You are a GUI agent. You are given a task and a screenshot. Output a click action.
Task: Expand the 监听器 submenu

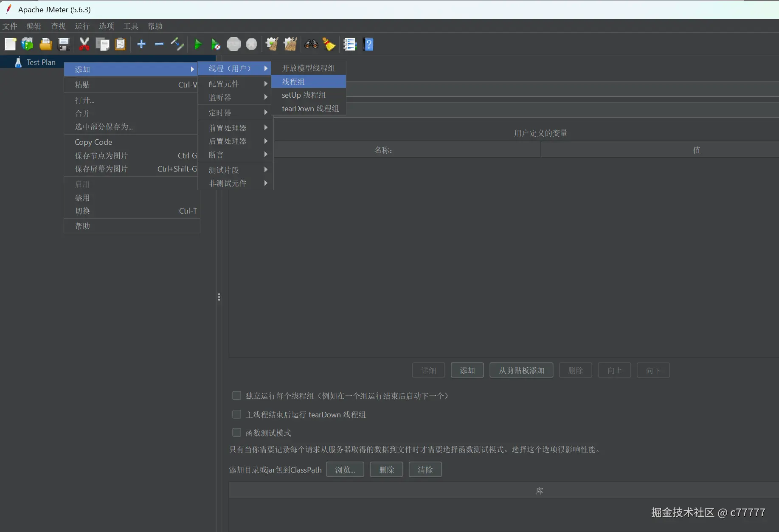click(234, 97)
